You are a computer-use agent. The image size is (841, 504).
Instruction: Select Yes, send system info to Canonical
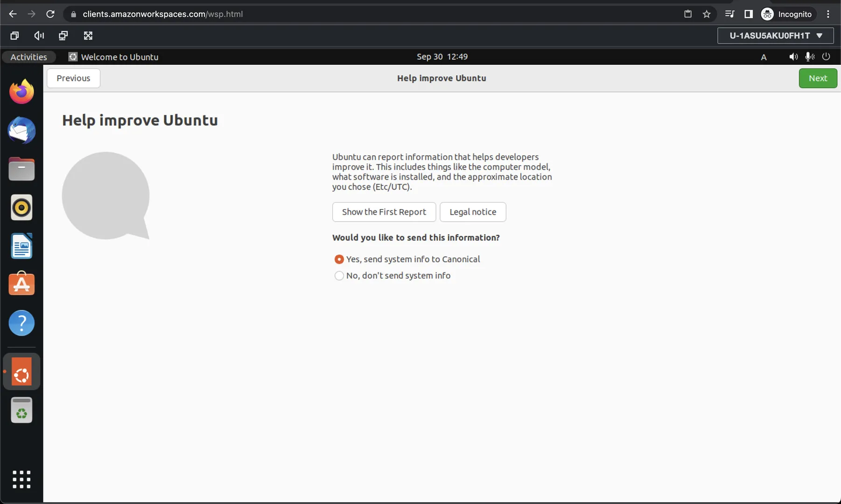click(339, 259)
